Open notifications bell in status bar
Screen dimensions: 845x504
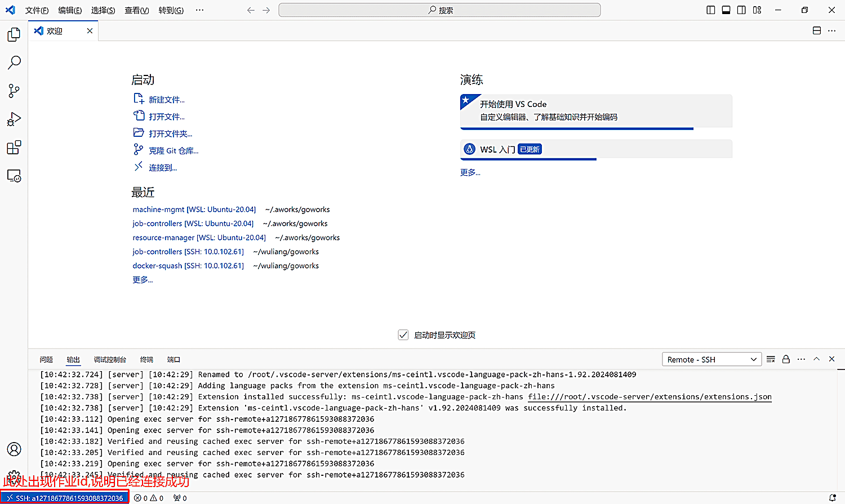833,498
